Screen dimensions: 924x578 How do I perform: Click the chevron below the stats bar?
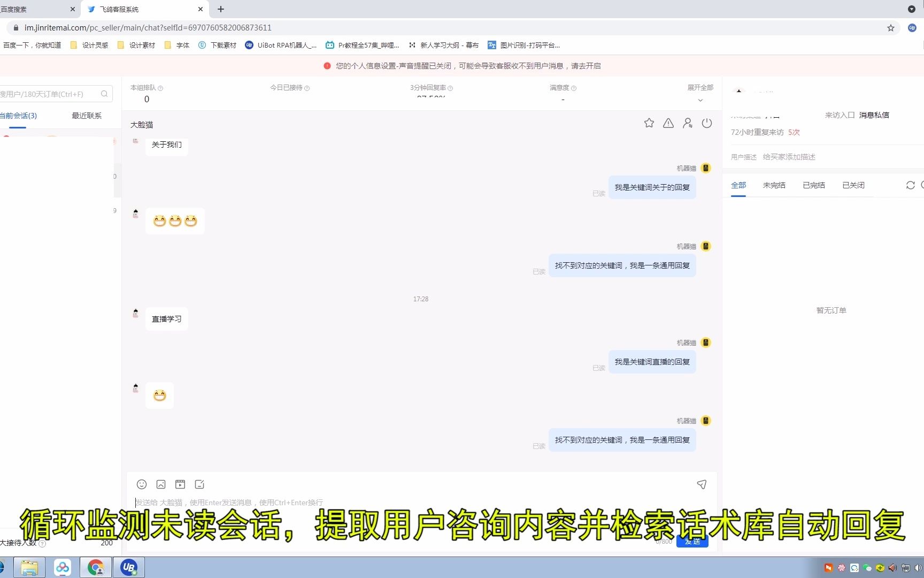(x=700, y=100)
